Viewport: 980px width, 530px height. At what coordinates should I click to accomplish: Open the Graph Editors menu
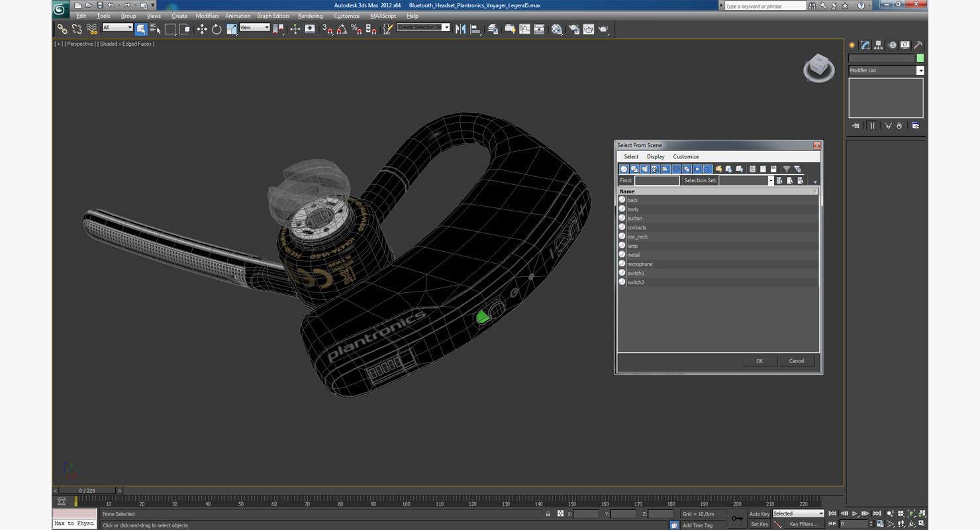(x=273, y=16)
